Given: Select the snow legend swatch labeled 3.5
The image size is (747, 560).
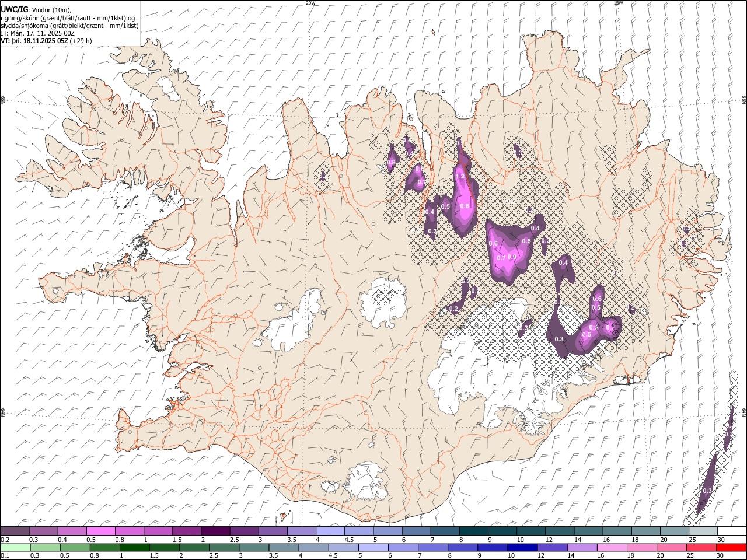Looking at the screenshot, I should [x=302, y=531].
